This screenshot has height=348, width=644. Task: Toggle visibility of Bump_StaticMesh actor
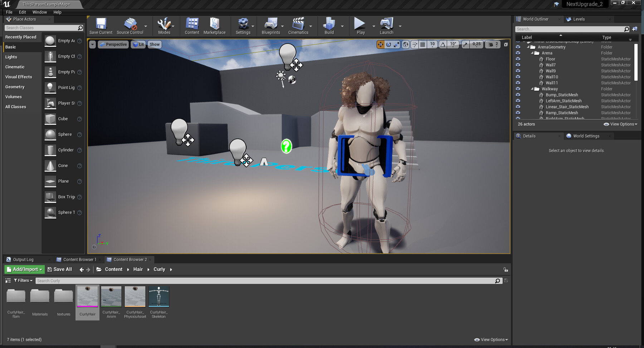pos(518,95)
